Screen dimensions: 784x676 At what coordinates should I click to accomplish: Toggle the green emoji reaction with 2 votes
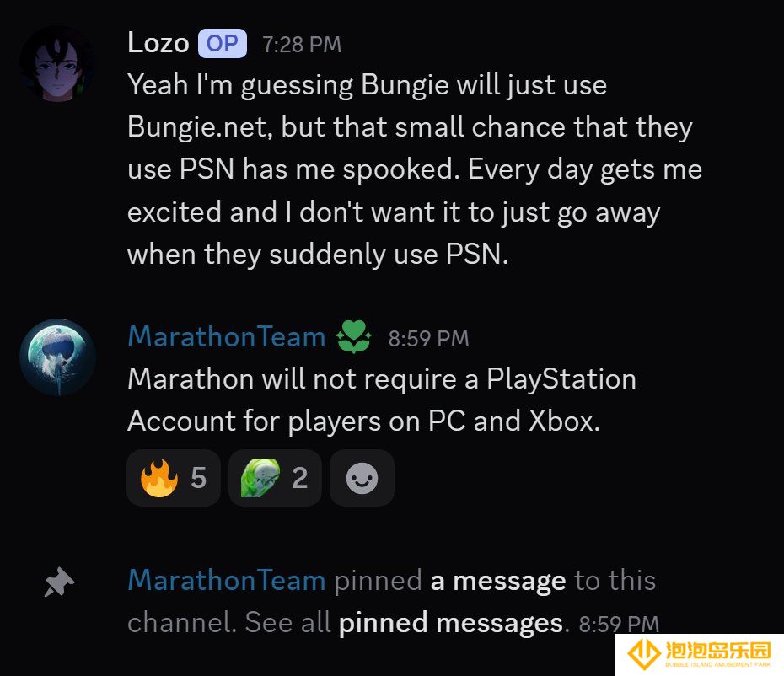pos(275,478)
